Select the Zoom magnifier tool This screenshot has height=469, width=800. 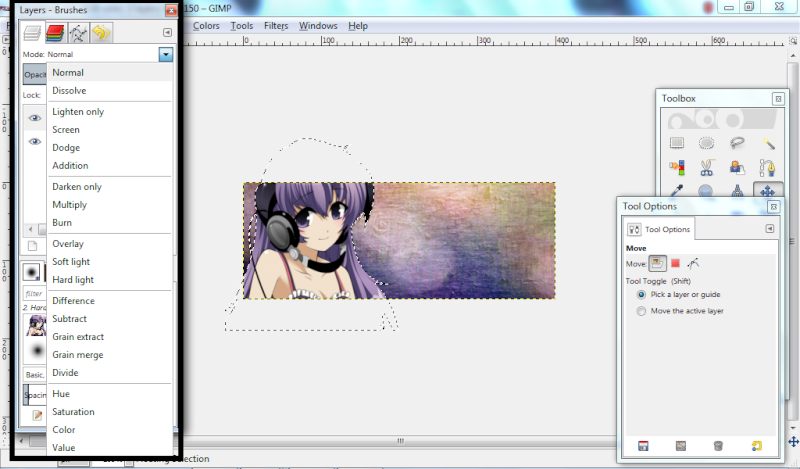pyautogui.click(x=706, y=191)
